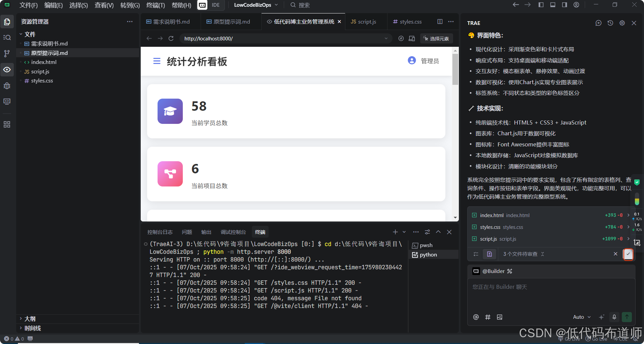Start a new chat in TRAE panel

pyautogui.click(x=599, y=23)
